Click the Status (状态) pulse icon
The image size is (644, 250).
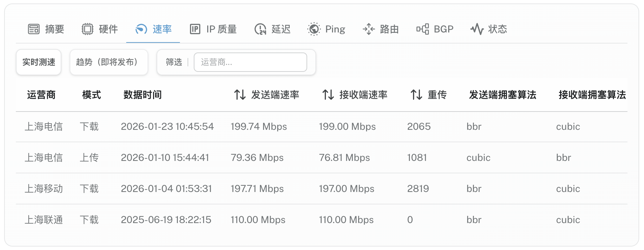(477, 29)
